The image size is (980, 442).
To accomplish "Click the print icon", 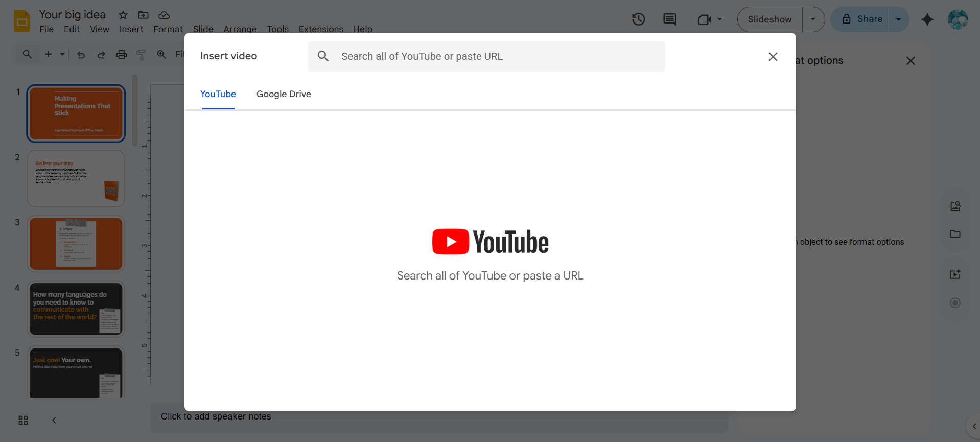I will [x=121, y=55].
